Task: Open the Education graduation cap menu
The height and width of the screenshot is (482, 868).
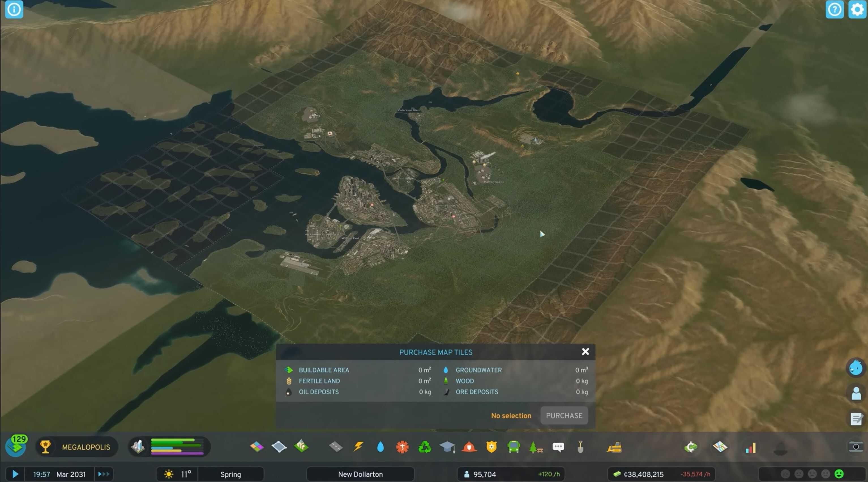Action: (x=447, y=447)
